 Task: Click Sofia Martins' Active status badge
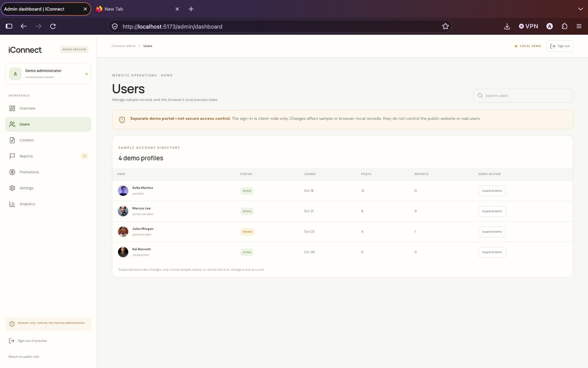[x=247, y=191]
